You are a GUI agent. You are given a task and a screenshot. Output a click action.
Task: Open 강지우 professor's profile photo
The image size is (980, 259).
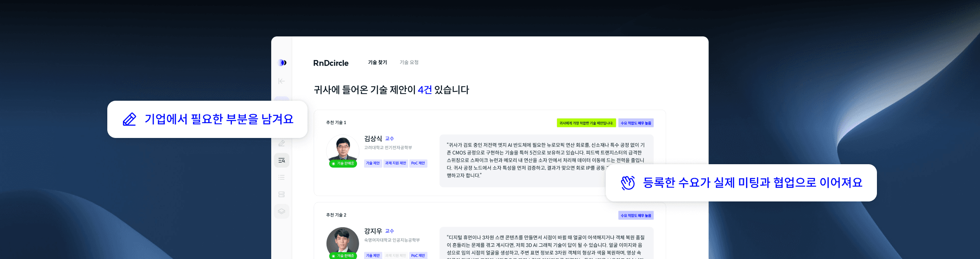[343, 242]
